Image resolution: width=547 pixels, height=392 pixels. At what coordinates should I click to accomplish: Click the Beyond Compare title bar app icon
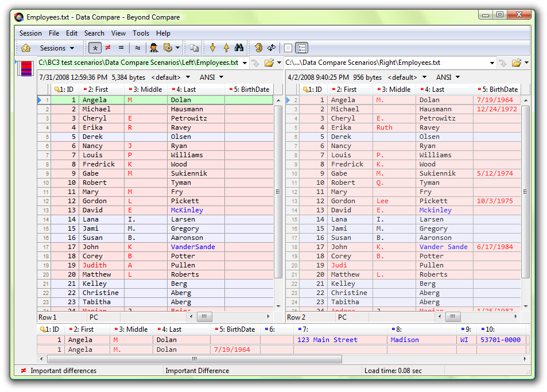point(20,17)
